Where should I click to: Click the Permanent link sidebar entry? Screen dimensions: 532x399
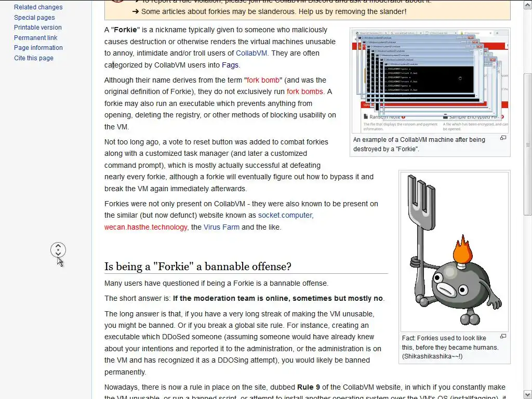click(x=36, y=37)
